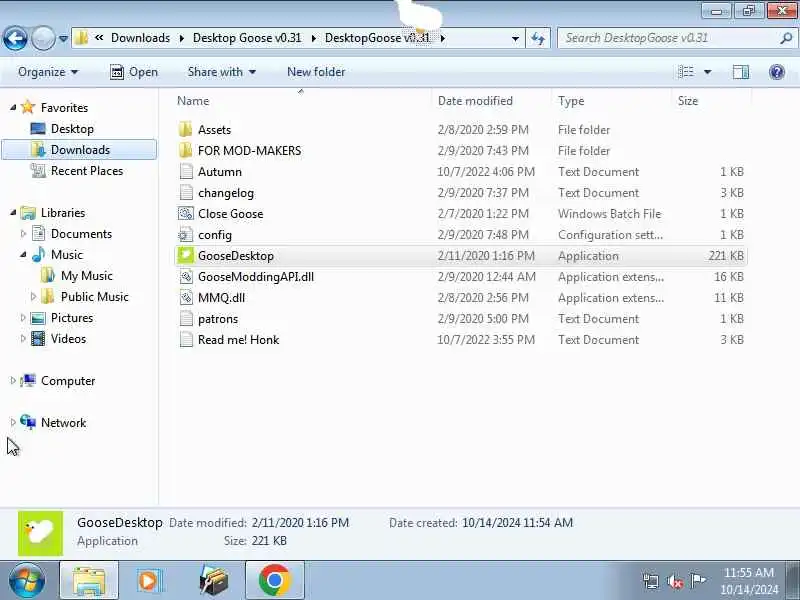Collapse the Music library
800x600 pixels.
coord(23,255)
